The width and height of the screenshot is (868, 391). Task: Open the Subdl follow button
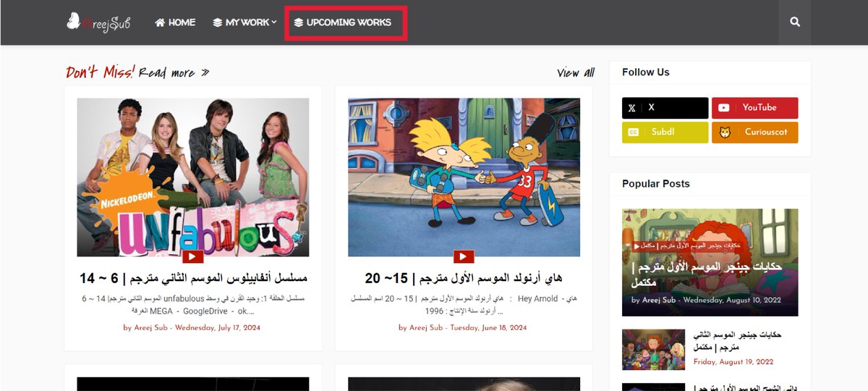(665, 133)
